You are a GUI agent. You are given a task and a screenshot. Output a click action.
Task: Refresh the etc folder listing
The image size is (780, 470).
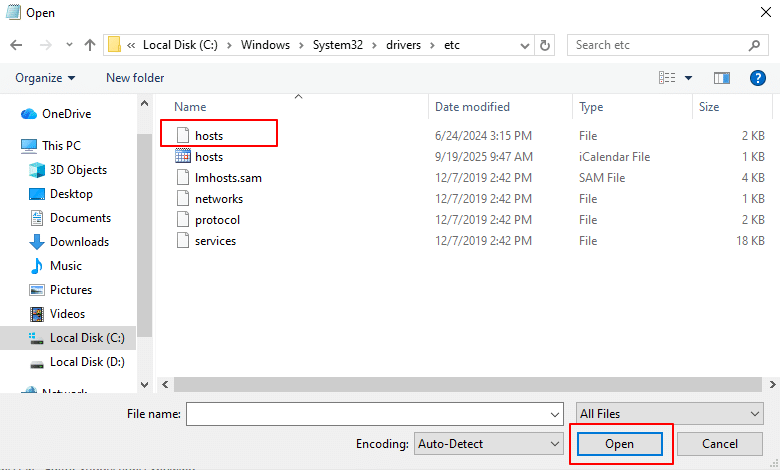[545, 45]
